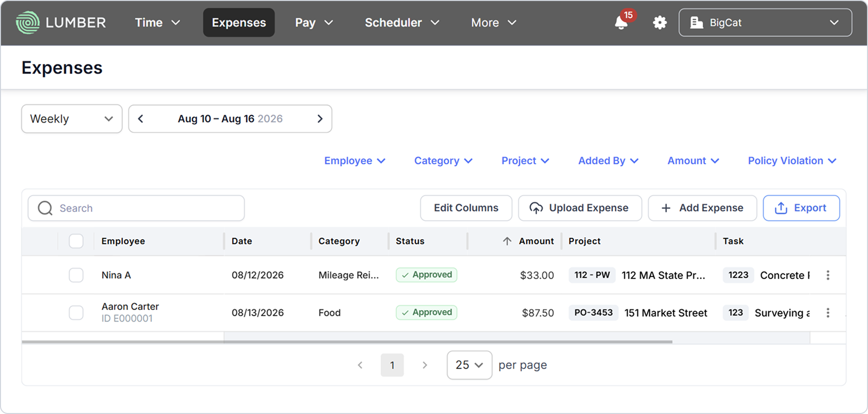Click the horizontal table scrollbar
This screenshot has width=868, height=414.
pos(347,341)
